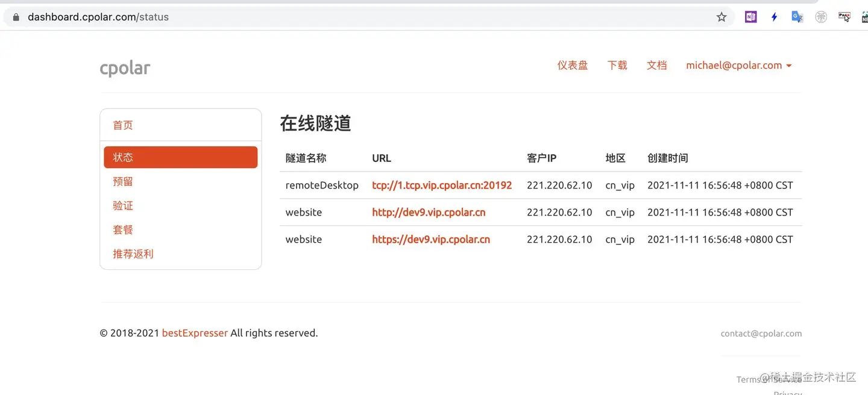Click IP 221.220.62.10 in the http://dev9 row
Viewport: 868px width, 395px height.
click(x=559, y=212)
